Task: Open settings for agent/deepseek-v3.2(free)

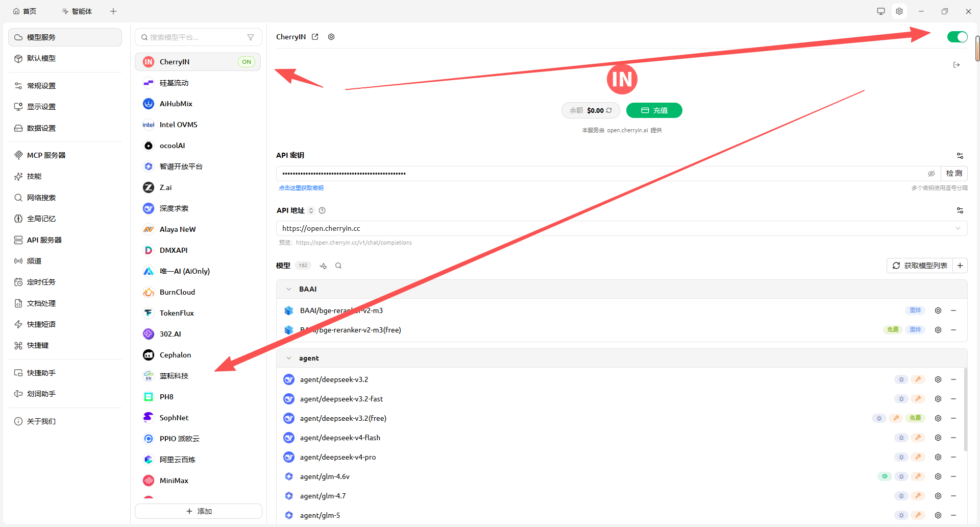Action: [x=938, y=418]
